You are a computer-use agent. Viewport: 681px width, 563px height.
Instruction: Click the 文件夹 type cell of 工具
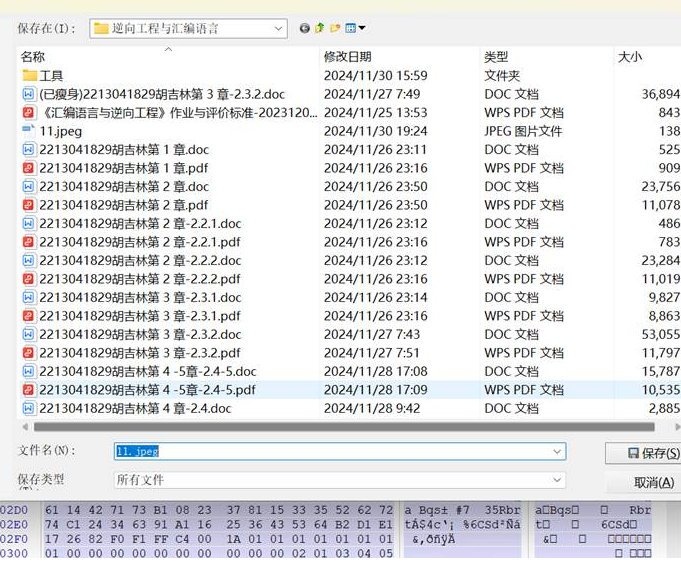[502, 76]
